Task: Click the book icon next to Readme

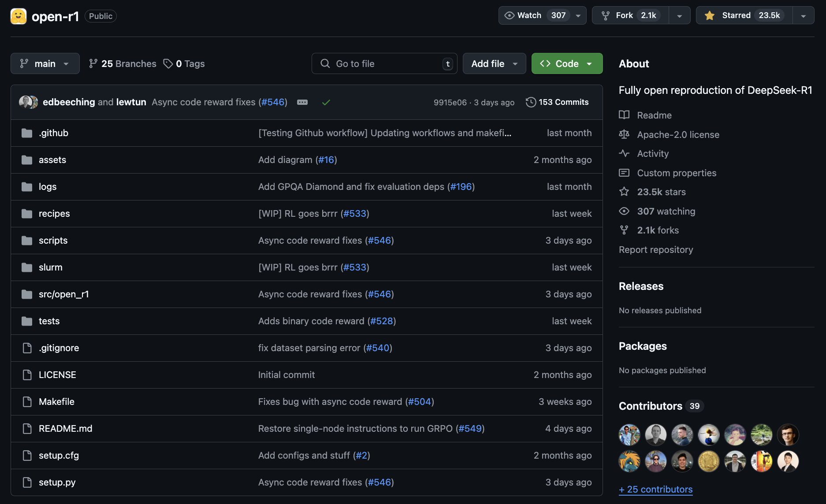Action: coord(624,115)
